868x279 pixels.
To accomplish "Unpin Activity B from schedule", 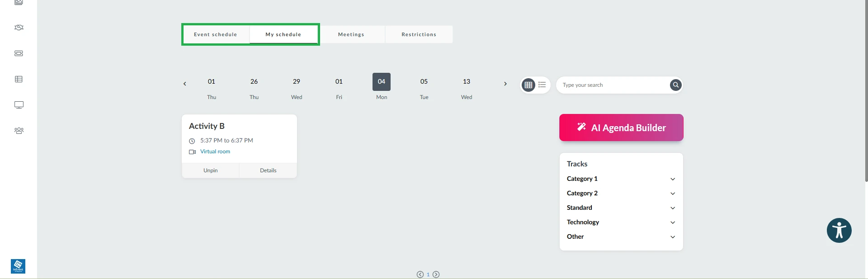I will [x=211, y=170].
